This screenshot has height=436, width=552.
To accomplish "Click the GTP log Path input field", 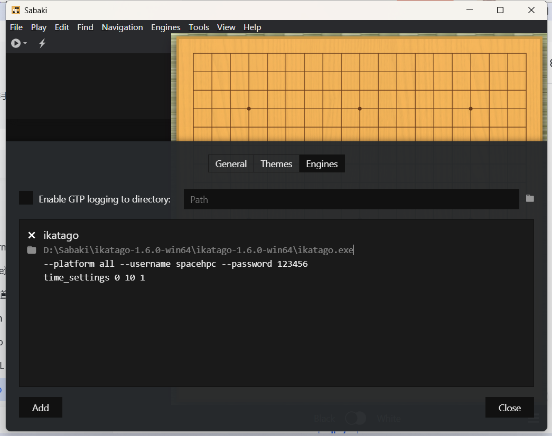I will coord(351,199).
